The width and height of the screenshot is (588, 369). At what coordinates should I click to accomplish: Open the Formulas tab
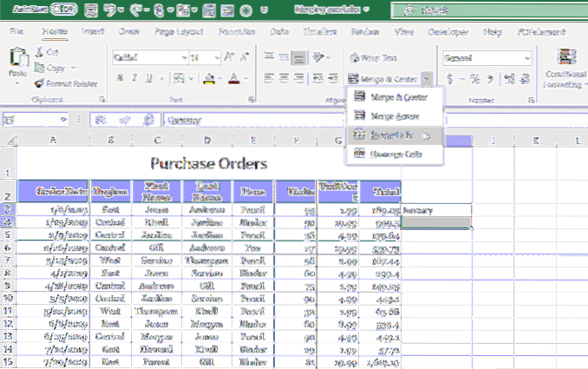(237, 31)
